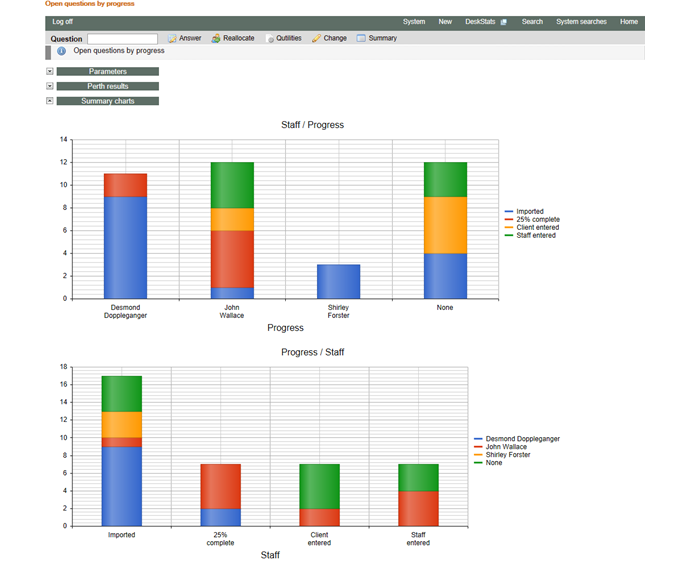
Task: Click the Change pencil icon
Action: point(316,38)
